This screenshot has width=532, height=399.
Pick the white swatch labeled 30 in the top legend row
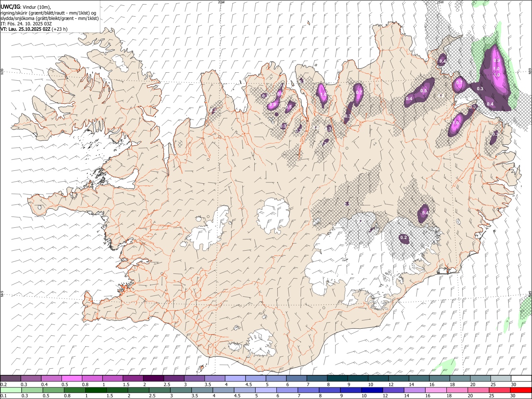click(x=521, y=379)
